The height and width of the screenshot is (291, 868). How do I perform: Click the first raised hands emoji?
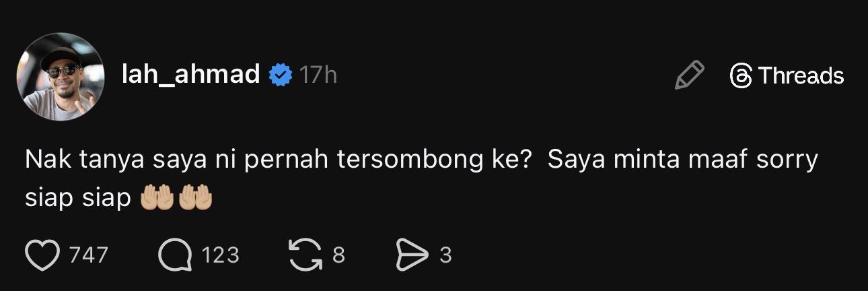coord(157,197)
